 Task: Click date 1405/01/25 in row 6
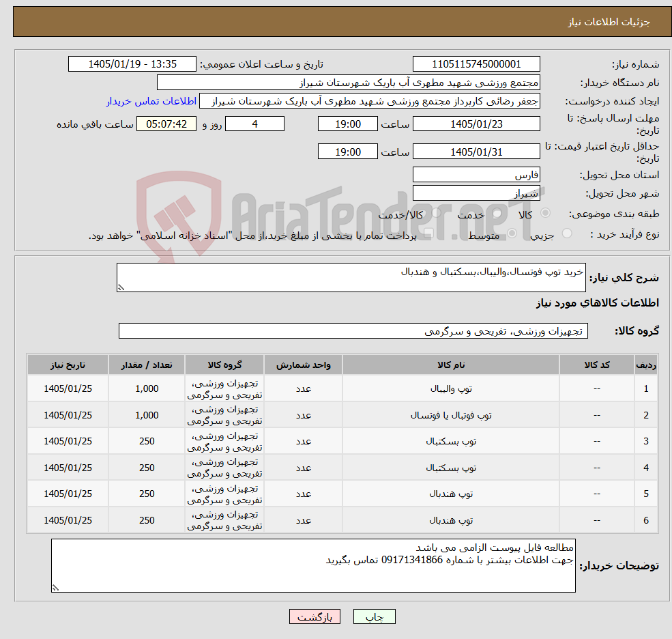68,520
